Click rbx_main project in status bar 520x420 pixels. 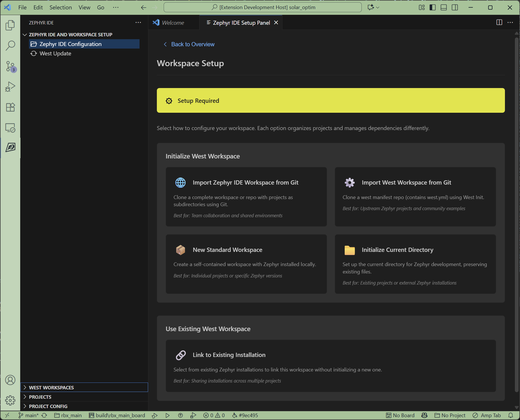point(68,415)
